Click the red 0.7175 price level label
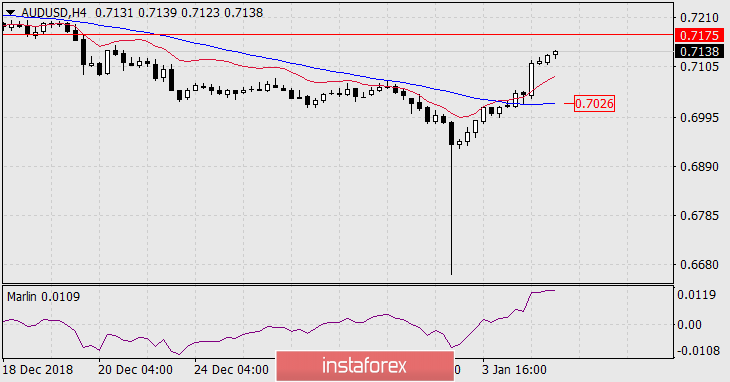The image size is (730, 382). 699,35
